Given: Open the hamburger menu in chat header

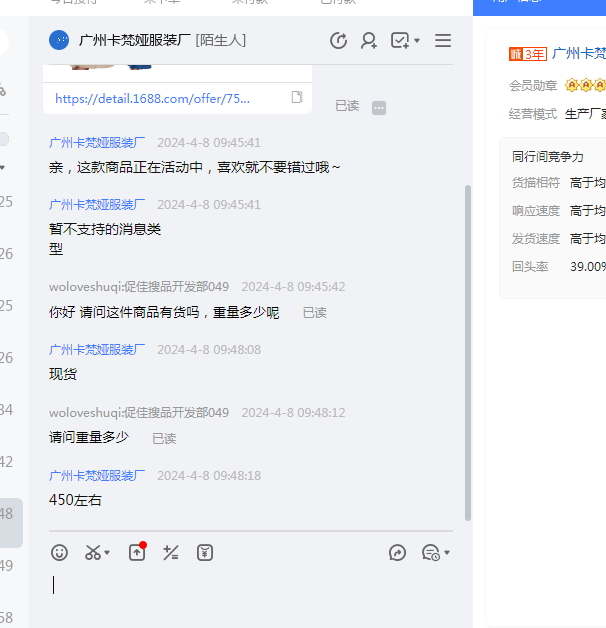Looking at the screenshot, I should coord(443,41).
